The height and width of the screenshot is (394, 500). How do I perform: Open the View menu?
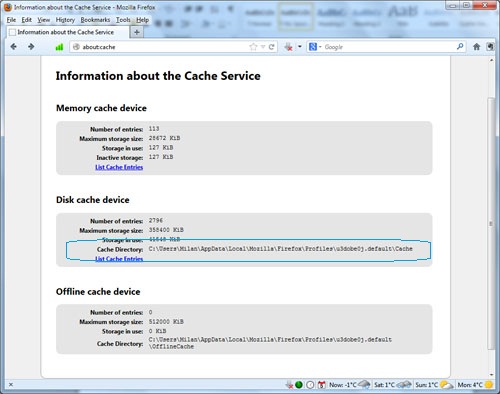44,20
